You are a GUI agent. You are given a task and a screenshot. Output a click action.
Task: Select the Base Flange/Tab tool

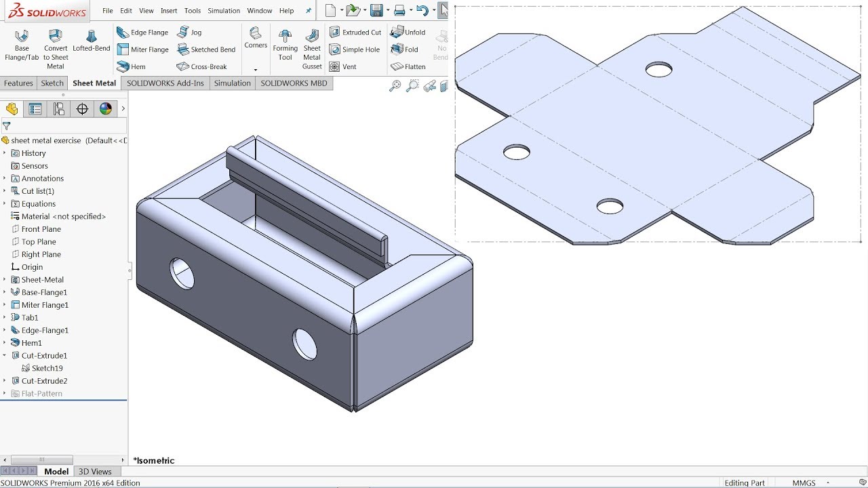[22, 46]
